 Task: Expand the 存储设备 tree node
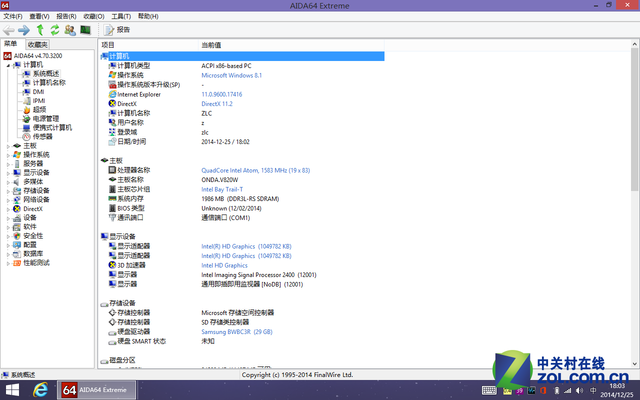(x=8, y=191)
